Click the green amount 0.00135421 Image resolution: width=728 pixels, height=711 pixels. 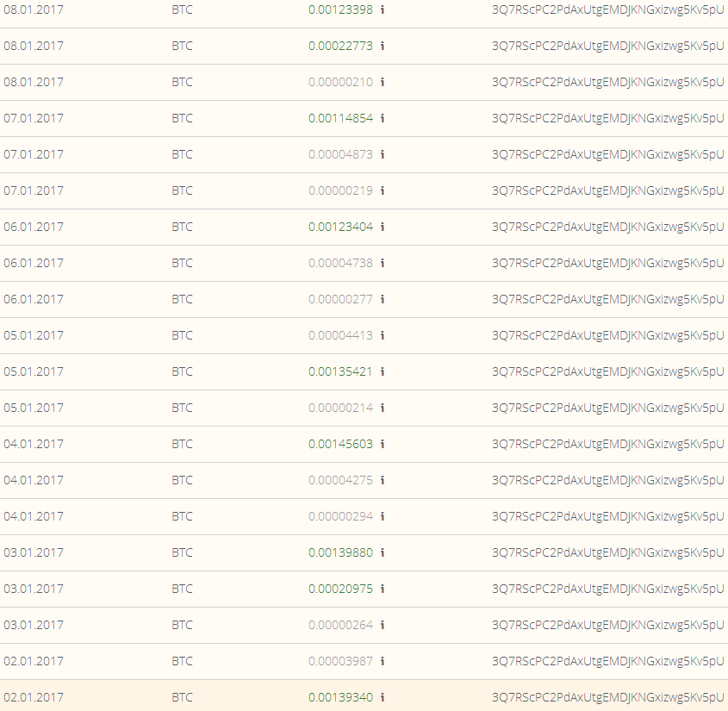(341, 372)
